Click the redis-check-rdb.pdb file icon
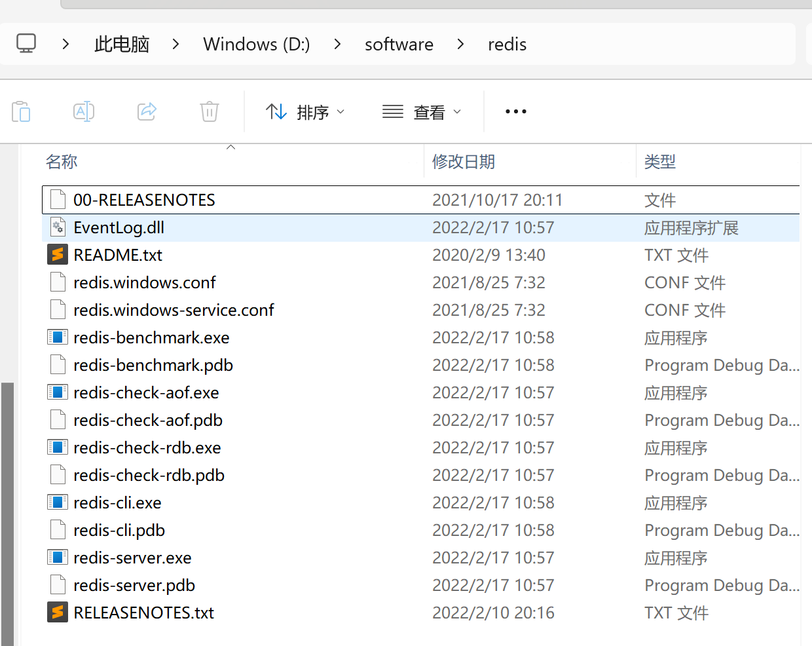This screenshot has width=812, height=646. coord(58,475)
